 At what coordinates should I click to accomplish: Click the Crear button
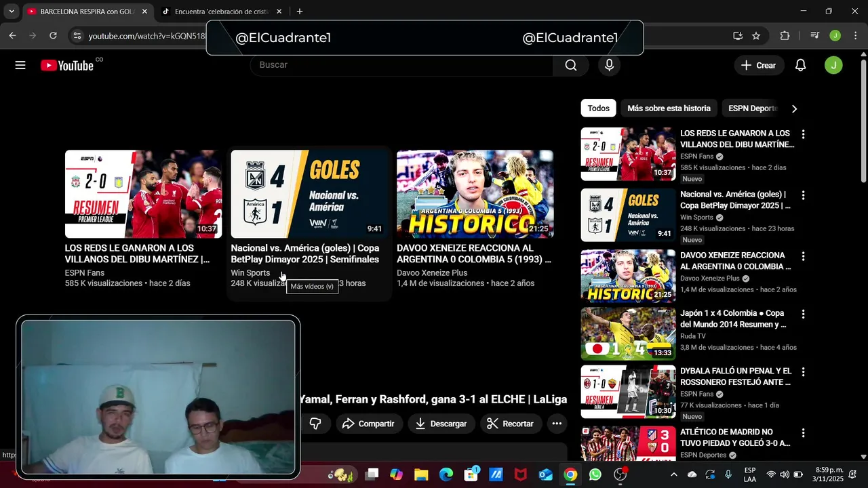click(759, 65)
